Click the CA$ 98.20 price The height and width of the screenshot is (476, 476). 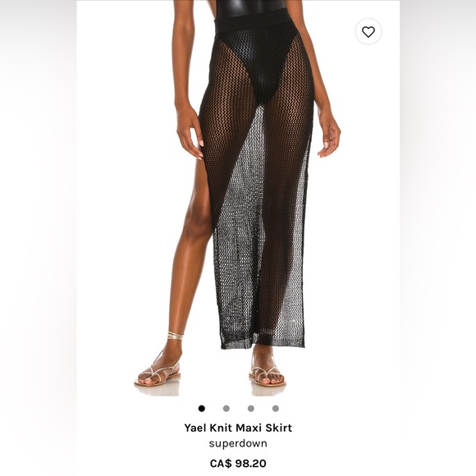coord(238,463)
